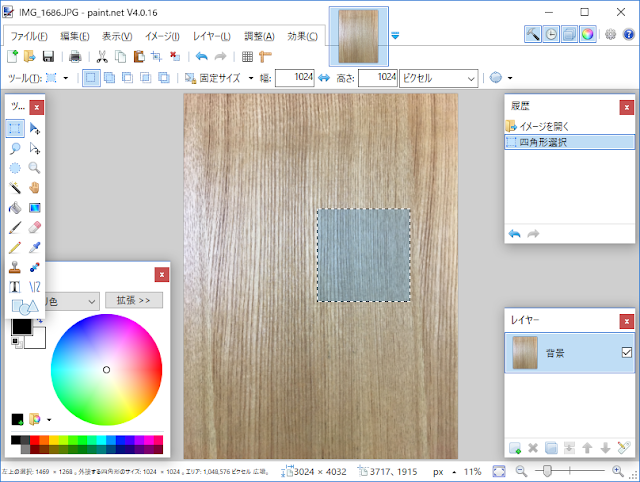Toggle the rulers icon
This screenshot has width=640, height=482.
coord(265,56)
